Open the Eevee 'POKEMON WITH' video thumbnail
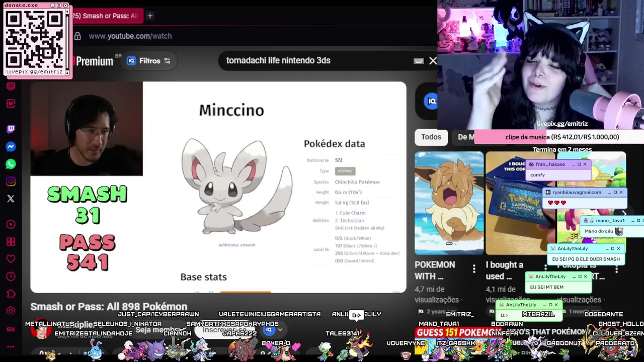 pos(449,203)
